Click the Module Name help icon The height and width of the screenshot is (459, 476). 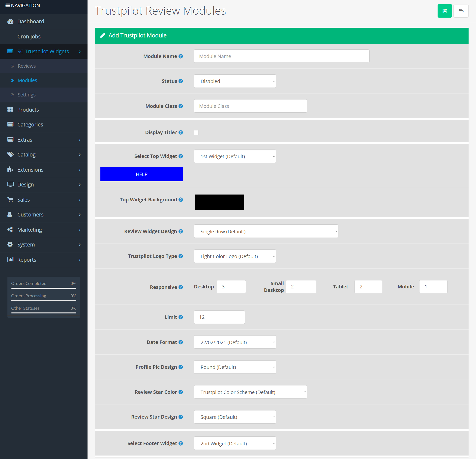[181, 56]
